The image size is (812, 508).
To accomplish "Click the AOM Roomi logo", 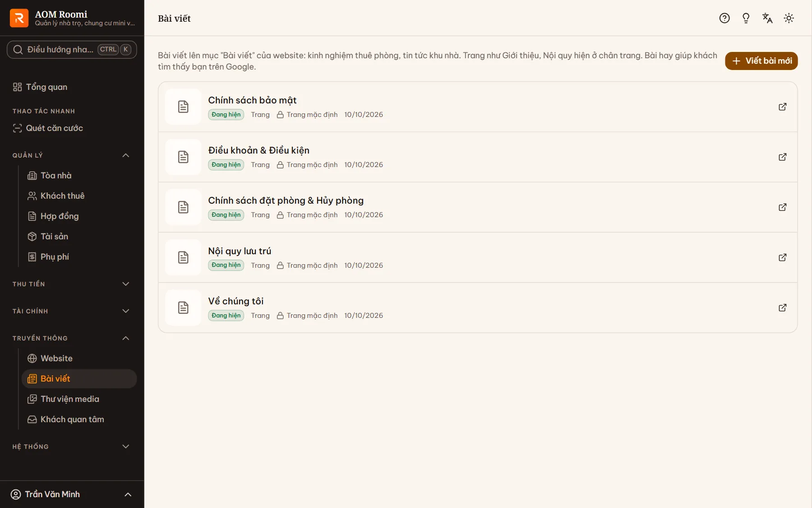I will [x=19, y=18].
